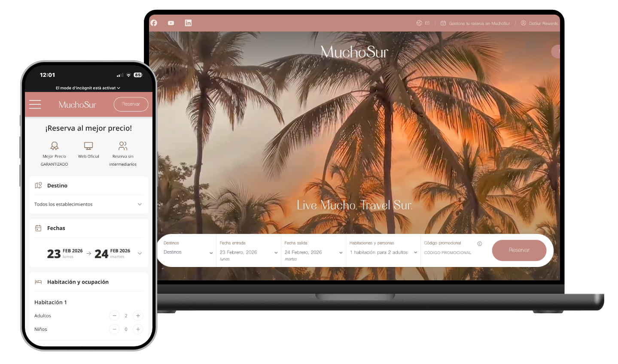Click the globe language icon next to ES

click(x=420, y=23)
